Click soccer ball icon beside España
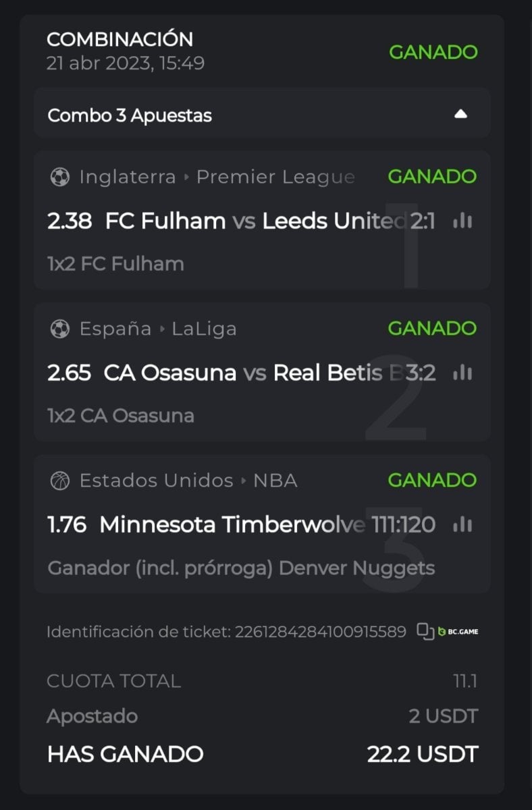Viewport: 532px width, 810px height. 59,329
